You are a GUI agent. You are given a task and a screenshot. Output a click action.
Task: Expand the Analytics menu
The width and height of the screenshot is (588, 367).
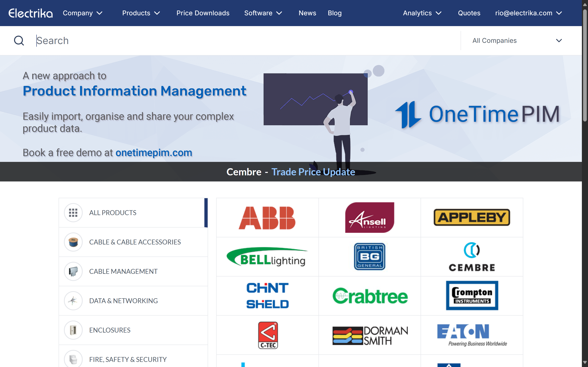click(422, 13)
